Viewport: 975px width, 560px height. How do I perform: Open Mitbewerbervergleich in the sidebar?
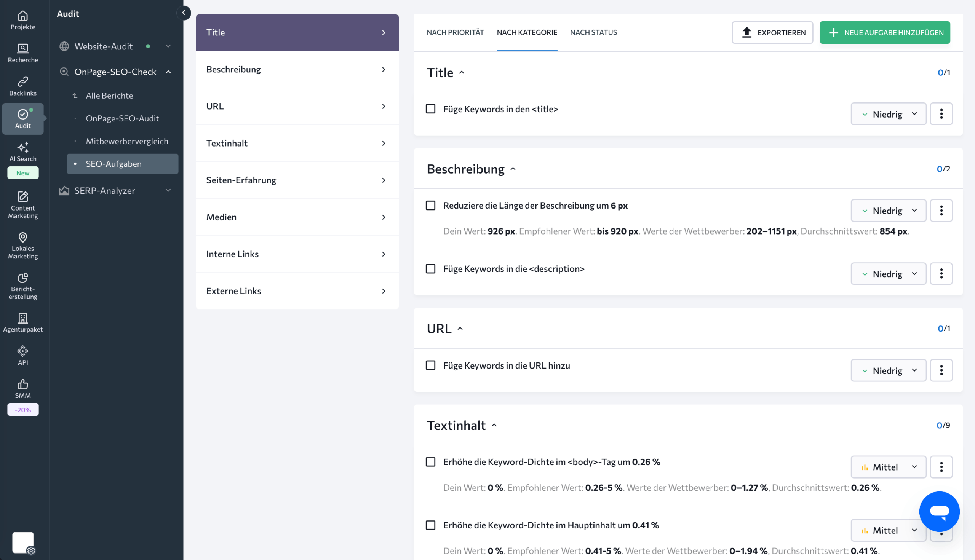click(127, 141)
